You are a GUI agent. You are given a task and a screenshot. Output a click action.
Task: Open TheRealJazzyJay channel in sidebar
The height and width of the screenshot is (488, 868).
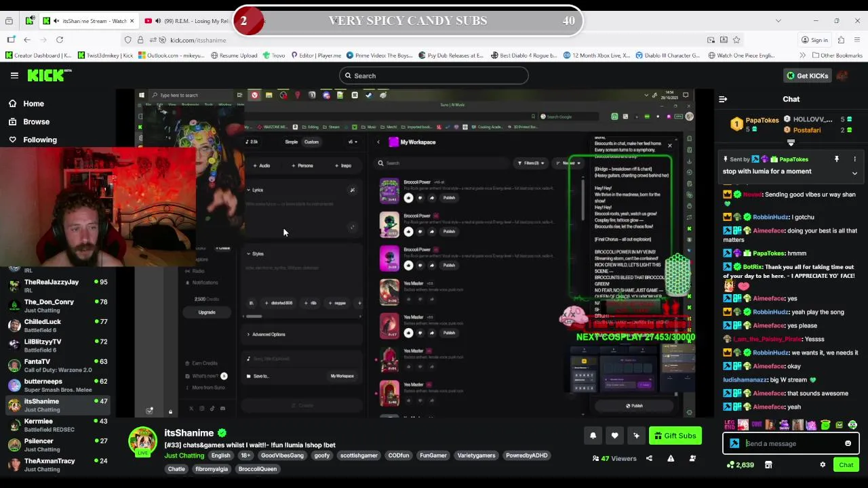tap(57, 285)
